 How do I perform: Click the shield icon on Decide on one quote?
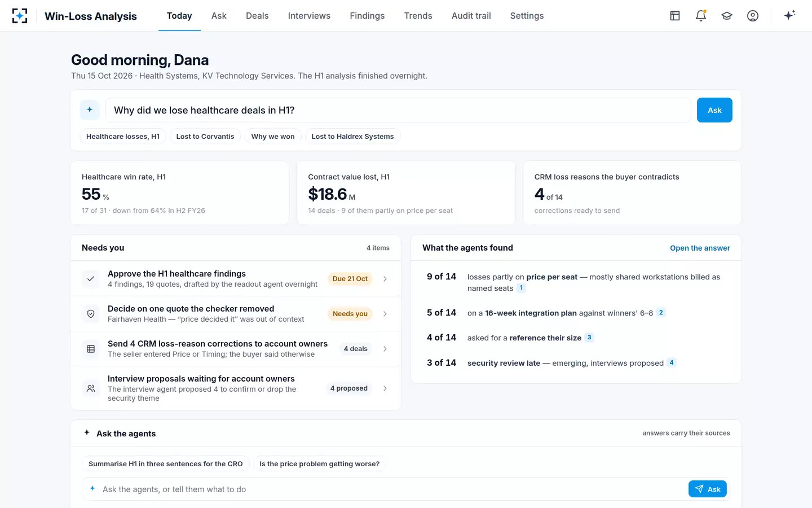coord(91,314)
